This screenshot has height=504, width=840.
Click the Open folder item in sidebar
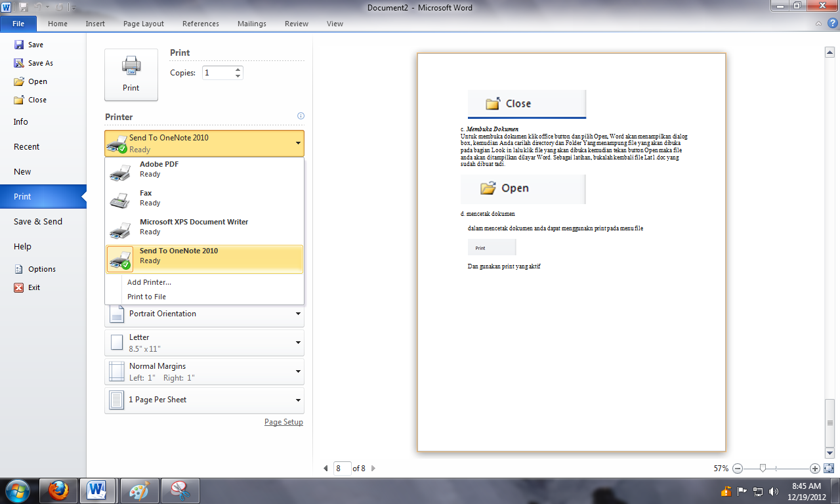pos(30,81)
